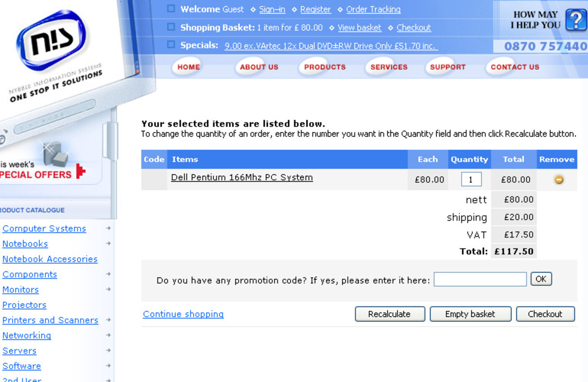Click the Empty basket button
This screenshot has width=588, height=382.
click(470, 314)
